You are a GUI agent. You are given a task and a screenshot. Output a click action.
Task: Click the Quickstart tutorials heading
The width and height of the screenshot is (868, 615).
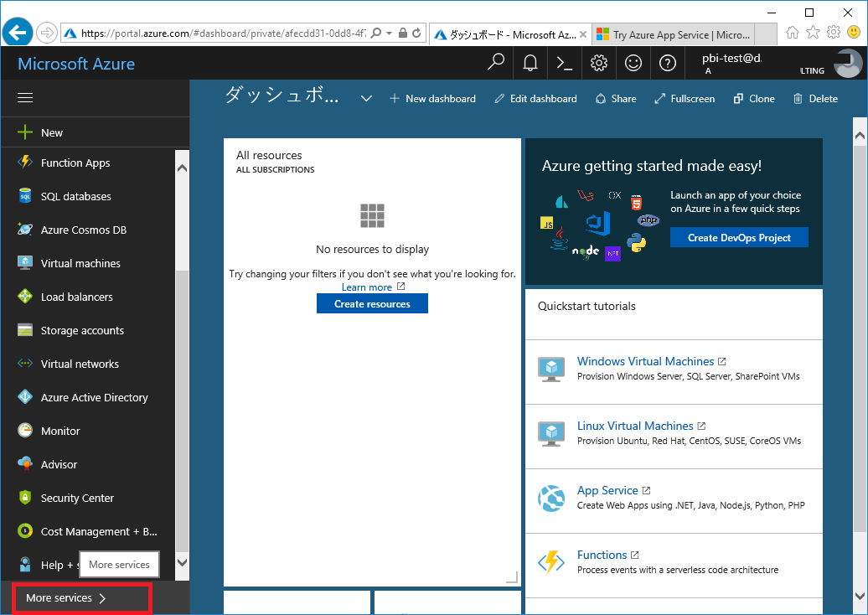coord(586,306)
